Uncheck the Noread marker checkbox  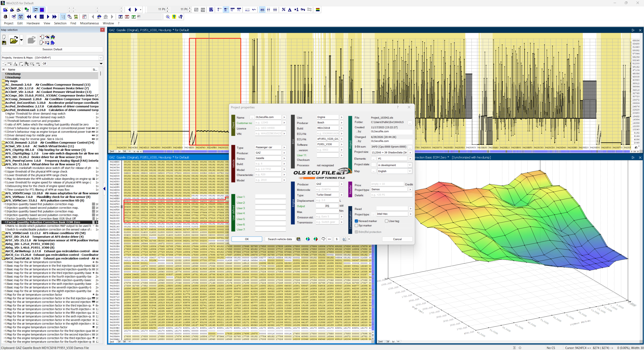click(356, 221)
